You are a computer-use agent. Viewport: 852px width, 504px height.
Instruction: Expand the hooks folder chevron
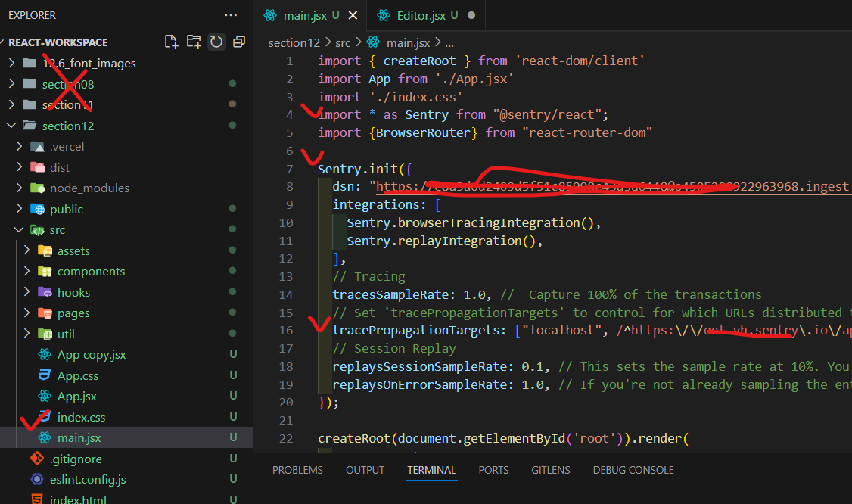pos(26,291)
